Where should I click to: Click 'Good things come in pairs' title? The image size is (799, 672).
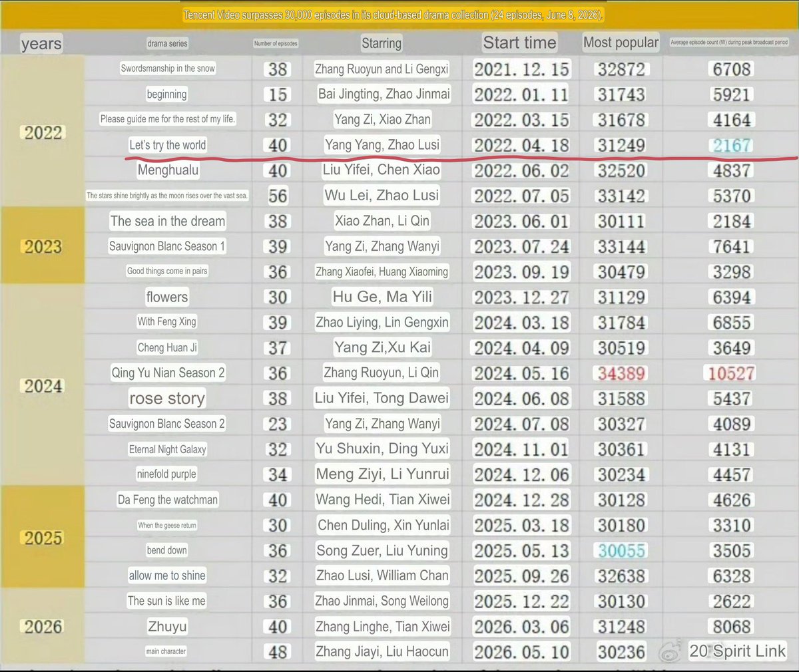pyautogui.click(x=167, y=271)
